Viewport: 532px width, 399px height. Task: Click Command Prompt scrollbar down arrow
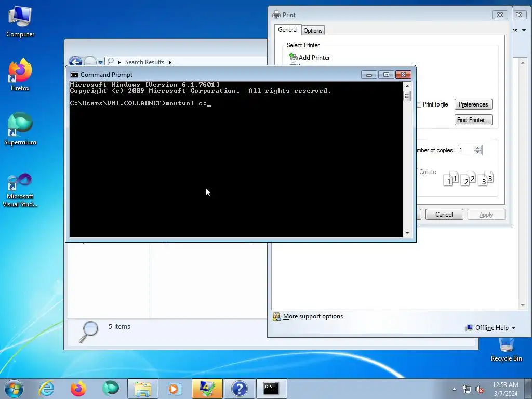click(407, 233)
